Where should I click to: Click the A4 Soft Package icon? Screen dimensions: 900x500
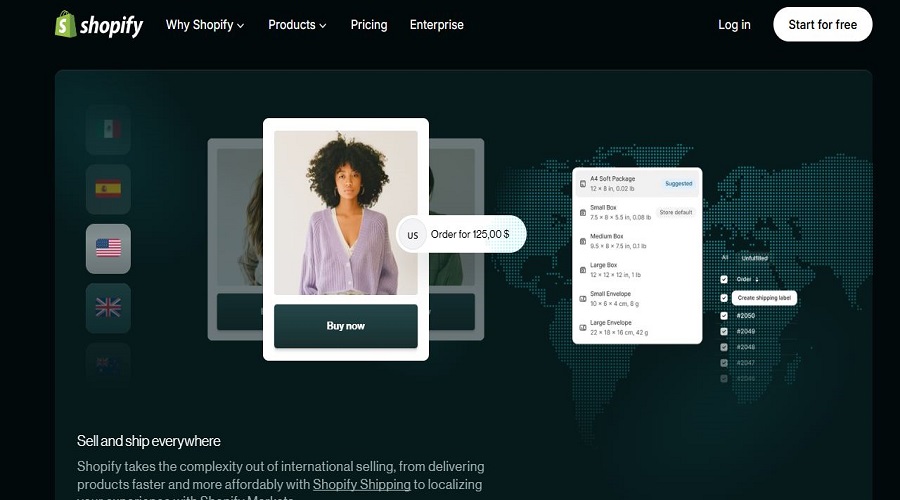coord(583,184)
